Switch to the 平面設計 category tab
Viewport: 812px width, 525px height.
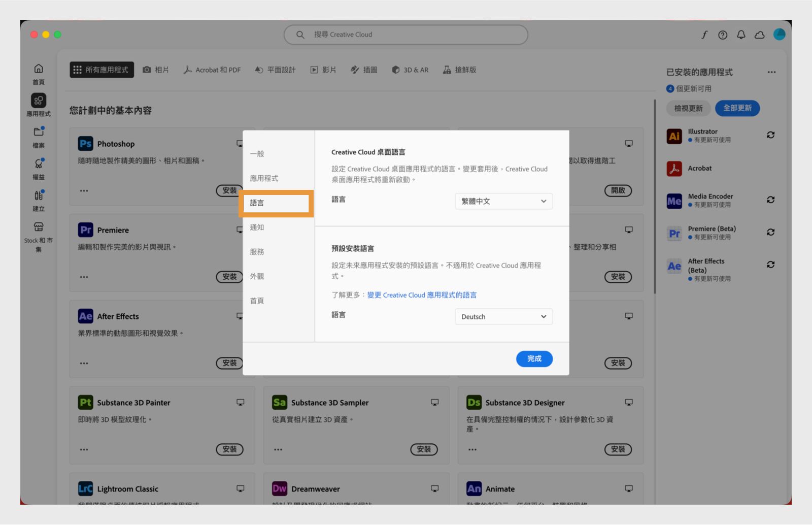click(x=275, y=70)
